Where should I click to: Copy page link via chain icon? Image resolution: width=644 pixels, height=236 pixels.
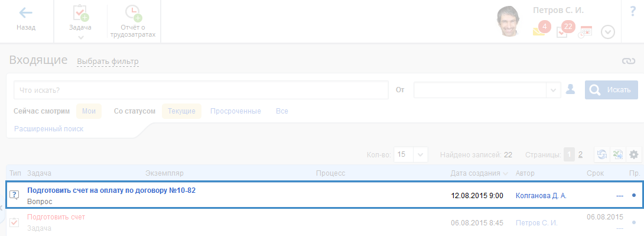(628, 61)
